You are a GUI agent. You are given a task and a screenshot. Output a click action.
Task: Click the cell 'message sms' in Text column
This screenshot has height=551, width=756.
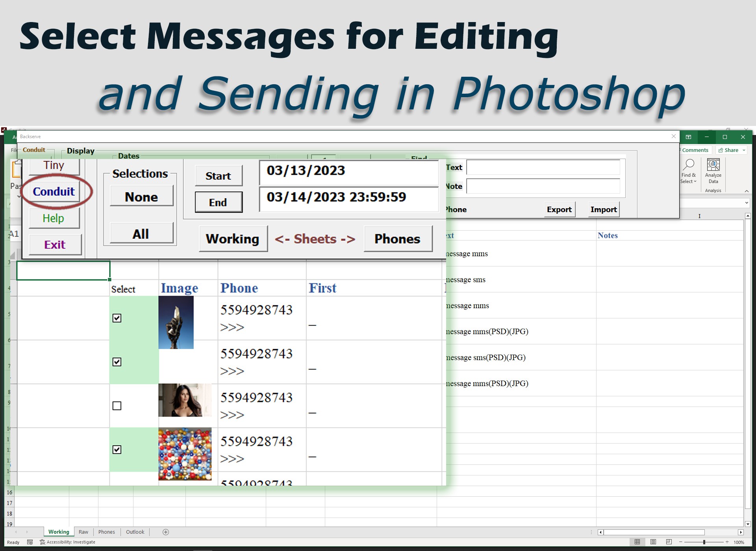pyautogui.click(x=521, y=279)
